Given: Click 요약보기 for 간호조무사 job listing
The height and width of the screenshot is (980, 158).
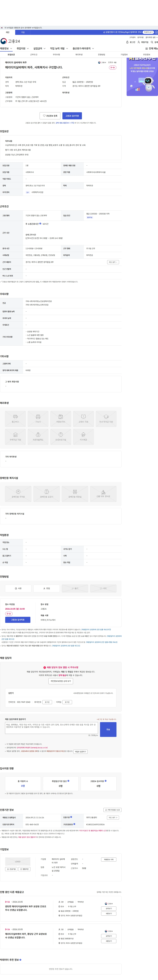Looking at the screenshot, I should tap(109, 909).
